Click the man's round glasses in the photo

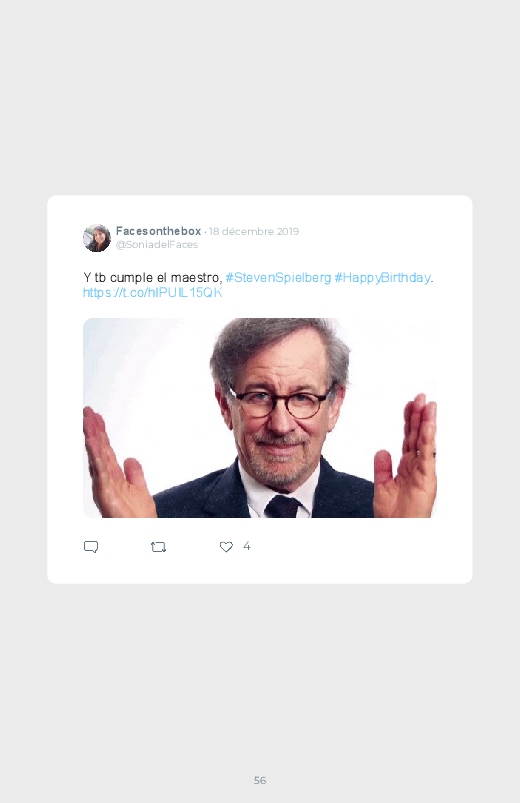click(x=279, y=401)
